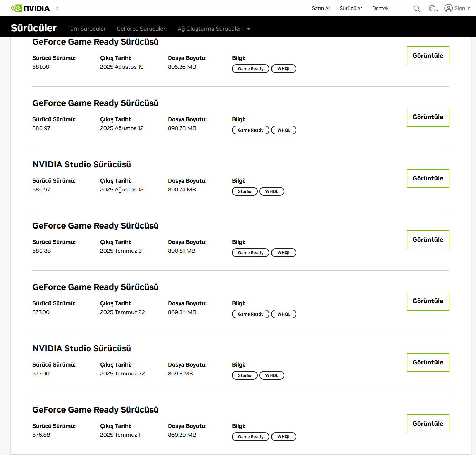
Task: Open the search magnifier icon
Action: pos(416,9)
